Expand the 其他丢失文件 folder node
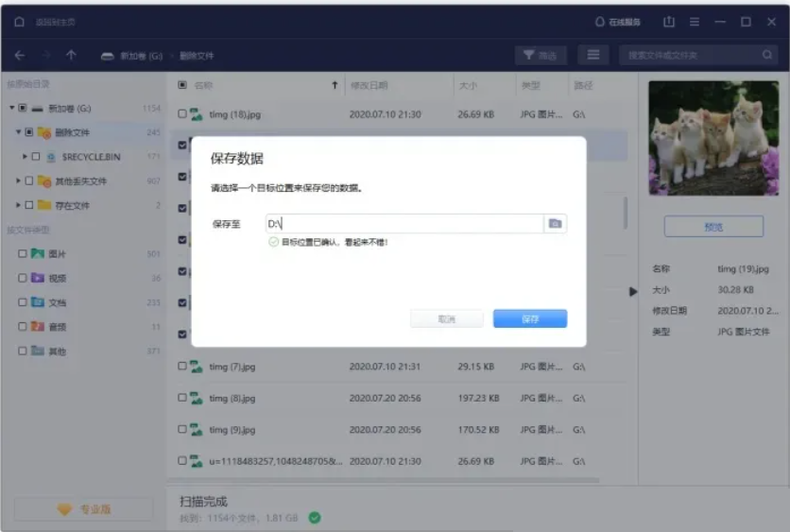Image resolution: width=790 pixels, height=532 pixels. [x=18, y=180]
